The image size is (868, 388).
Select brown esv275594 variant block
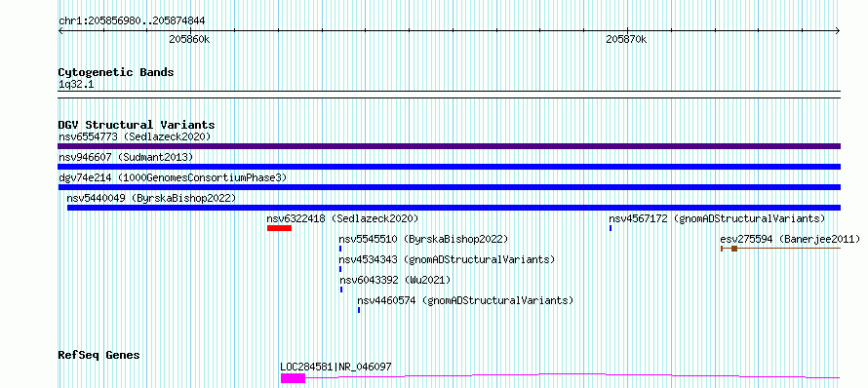[x=734, y=249]
